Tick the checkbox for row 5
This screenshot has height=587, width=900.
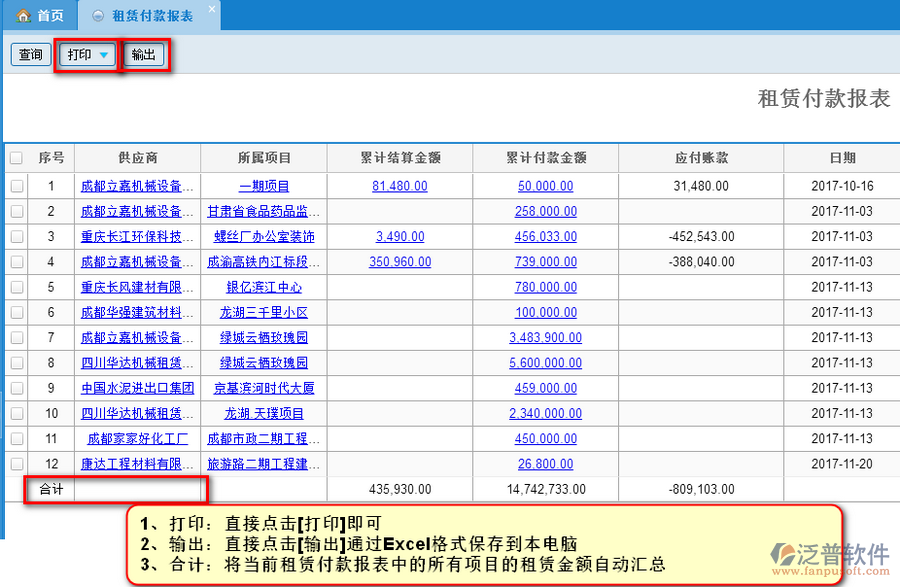pos(17,287)
